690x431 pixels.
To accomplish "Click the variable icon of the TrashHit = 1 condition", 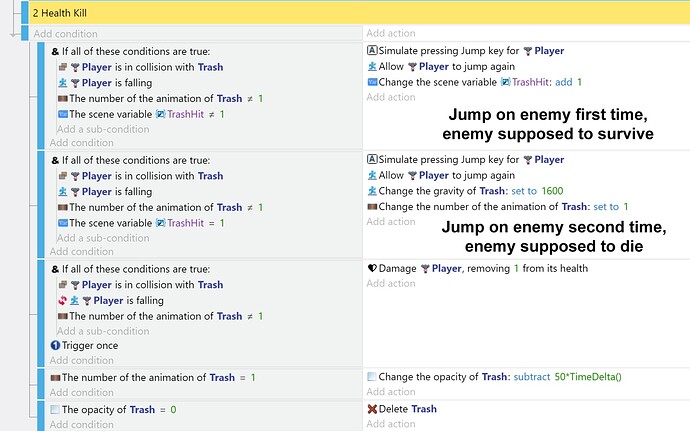I will tap(63, 223).
